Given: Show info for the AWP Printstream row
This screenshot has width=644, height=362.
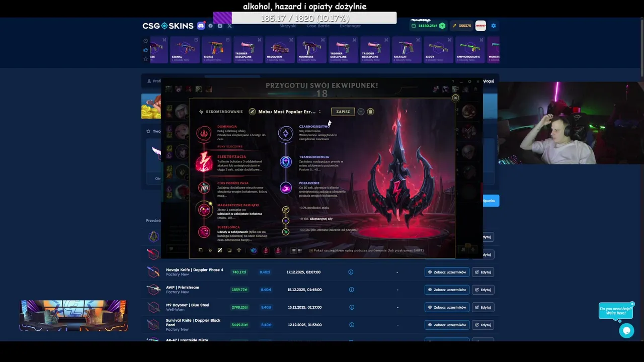Looking at the screenshot, I should point(351,290).
